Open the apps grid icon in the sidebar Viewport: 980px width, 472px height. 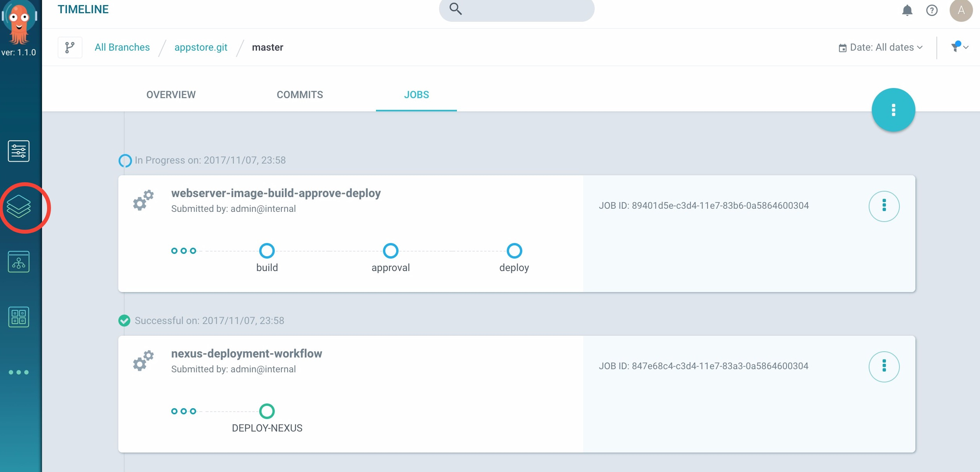[18, 317]
